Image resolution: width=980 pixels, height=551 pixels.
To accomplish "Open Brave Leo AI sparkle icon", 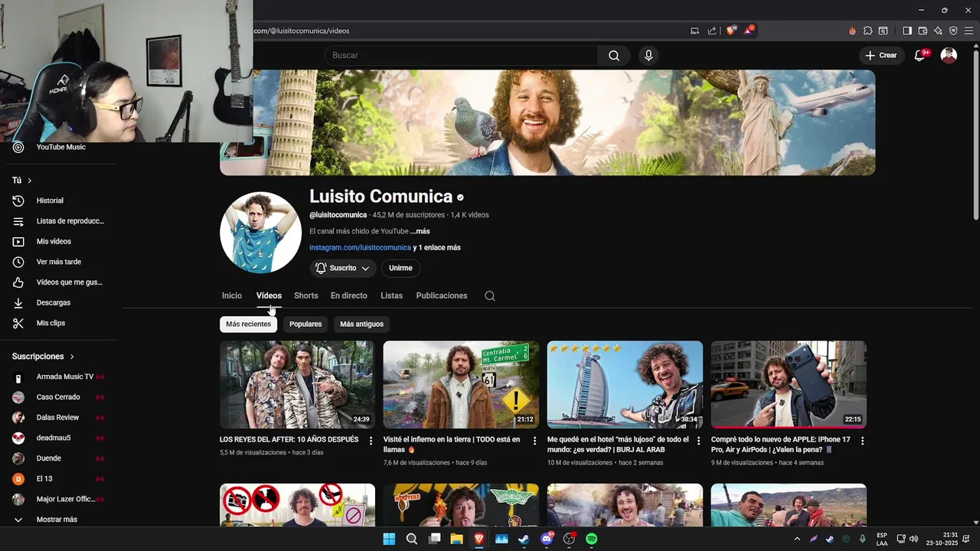I will (x=938, y=31).
